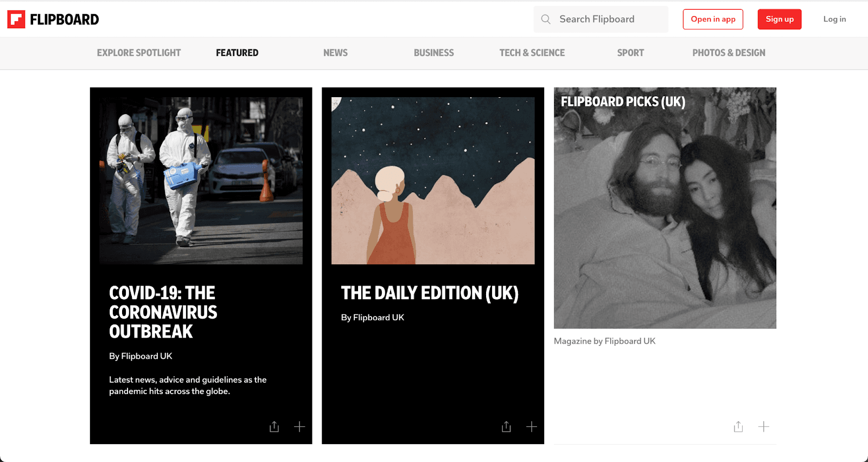This screenshot has height=462, width=868.
Task: Add The Daily Edition (UK) with plus icon
Action: click(532, 427)
